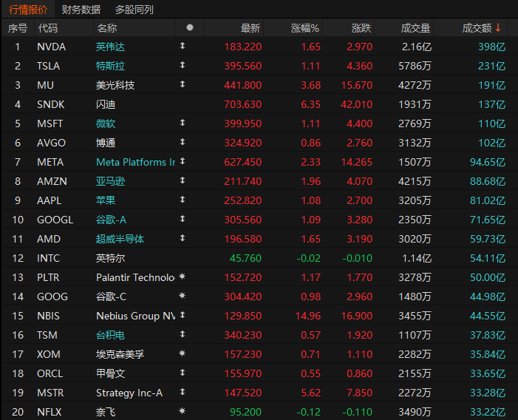The image size is (518, 420).
Task: Click the up-down arrow icon in AAPL row
Action: click(x=183, y=200)
